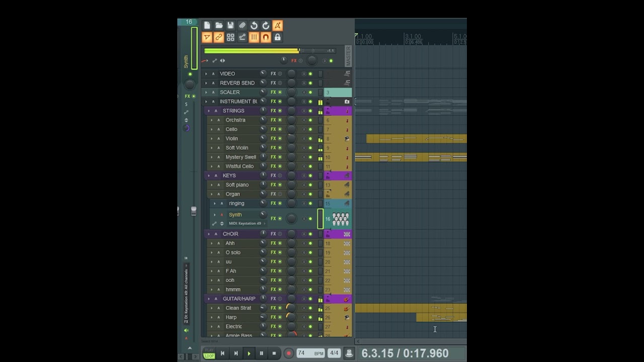The width and height of the screenshot is (644, 362).
Task: Adjust the Clean Strat send knob with orange arc
Action: pyautogui.click(x=291, y=308)
